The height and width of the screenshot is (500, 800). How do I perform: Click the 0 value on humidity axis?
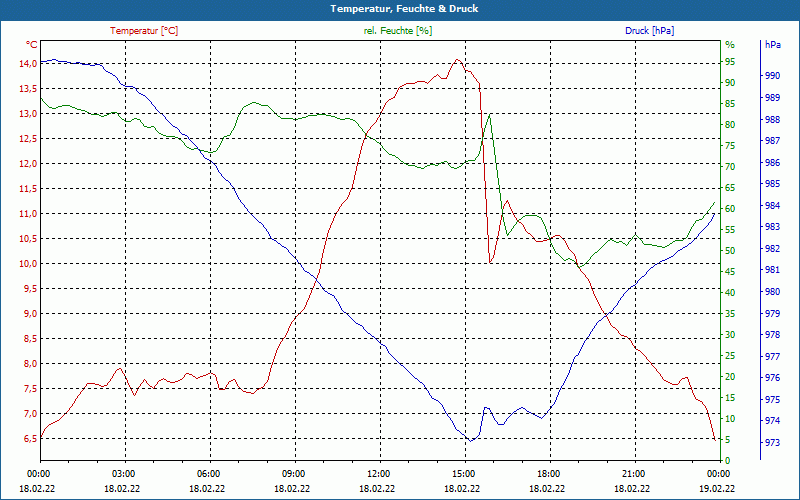pyautogui.click(x=728, y=461)
